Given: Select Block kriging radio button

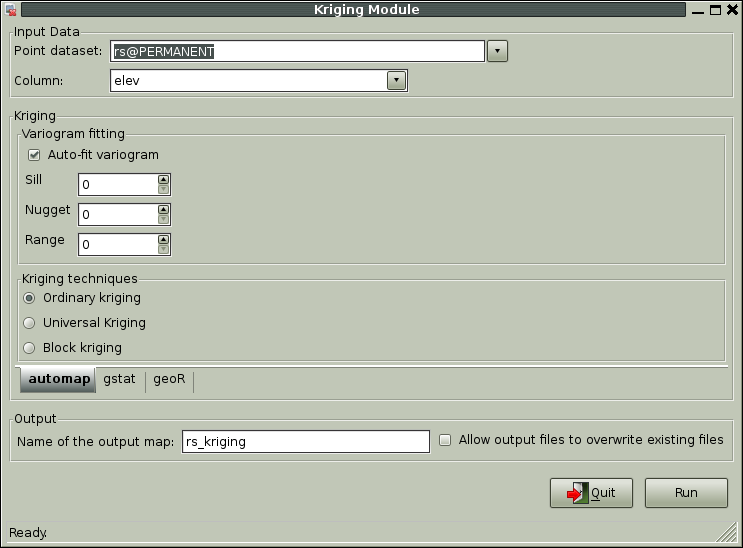Looking at the screenshot, I should pos(30,348).
